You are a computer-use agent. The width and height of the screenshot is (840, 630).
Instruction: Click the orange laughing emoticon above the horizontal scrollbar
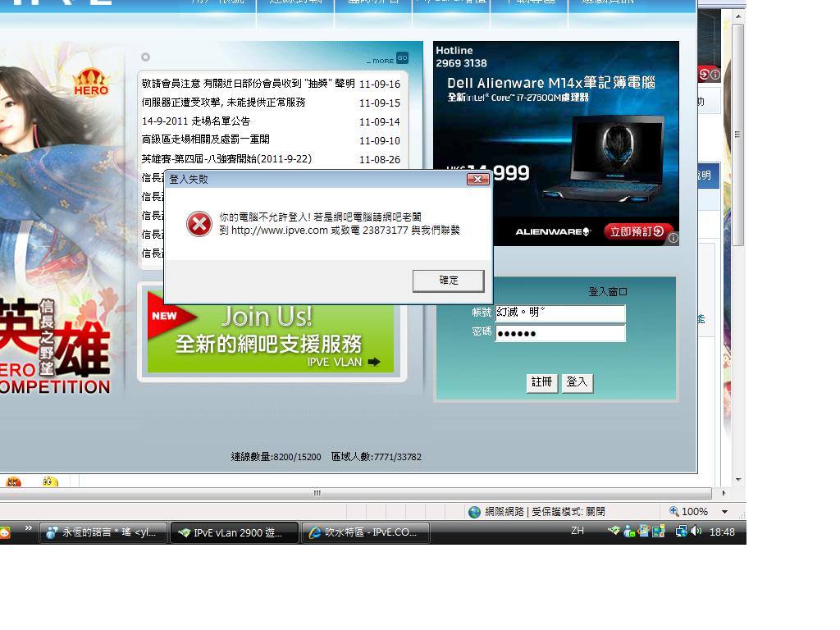(x=13, y=482)
